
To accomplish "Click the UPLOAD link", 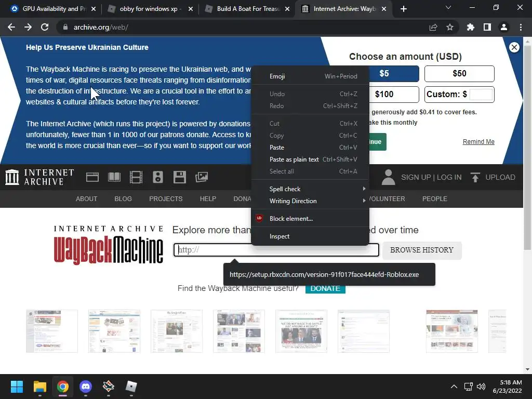I will pos(500,177).
